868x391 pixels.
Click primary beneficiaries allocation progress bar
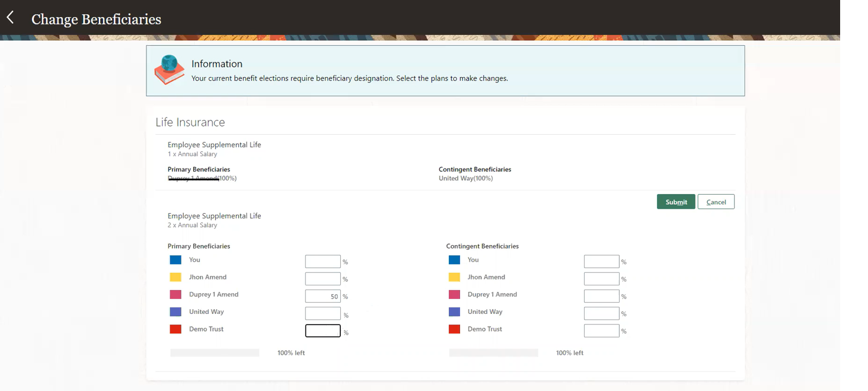(x=215, y=352)
